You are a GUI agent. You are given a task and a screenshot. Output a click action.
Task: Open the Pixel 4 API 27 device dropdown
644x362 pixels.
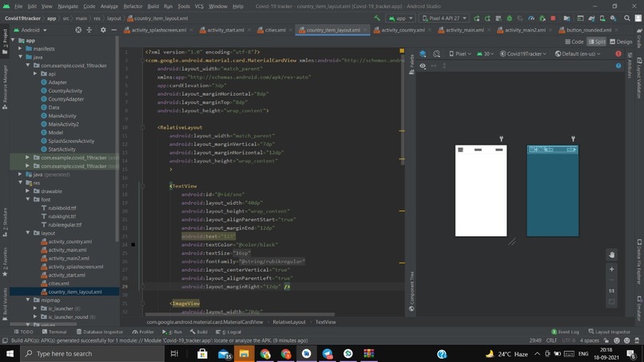[x=444, y=18]
